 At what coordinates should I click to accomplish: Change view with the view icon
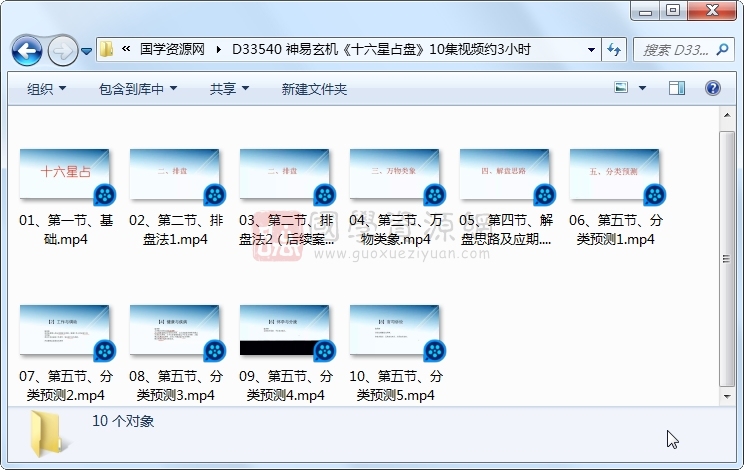pos(621,88)
